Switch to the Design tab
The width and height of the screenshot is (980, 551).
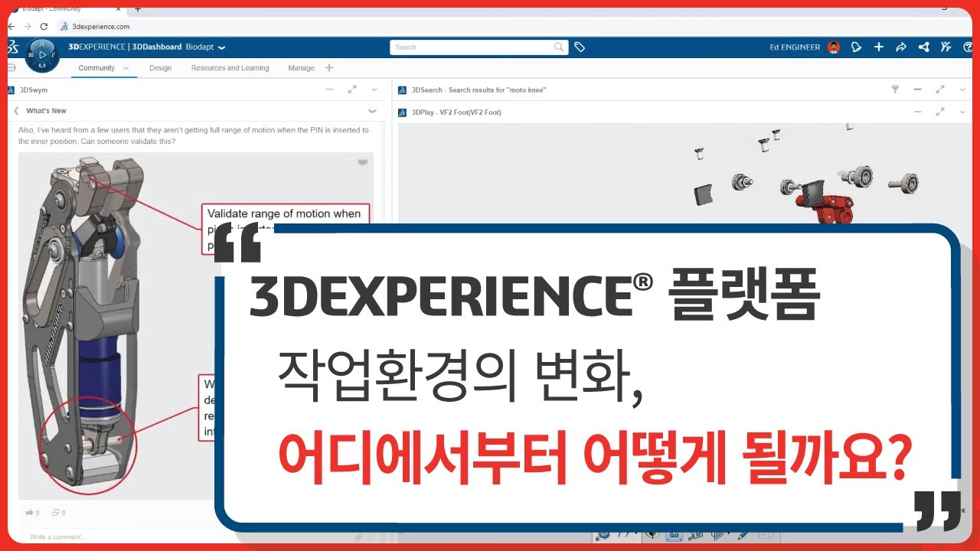(x=161, y=68)
